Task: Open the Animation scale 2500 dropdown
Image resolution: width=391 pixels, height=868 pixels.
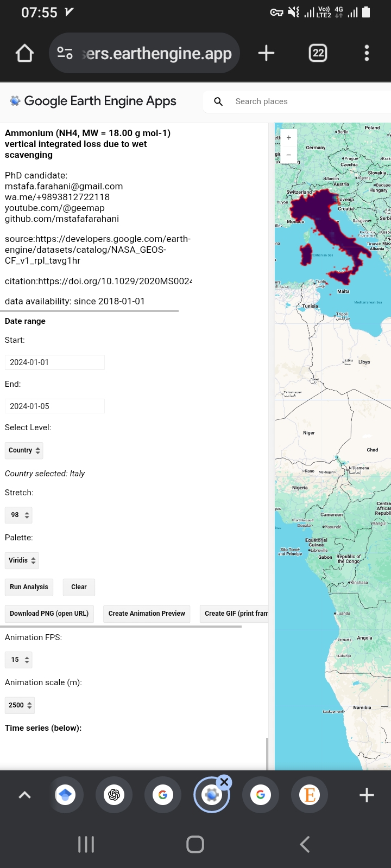Action: tap(20, 705)
